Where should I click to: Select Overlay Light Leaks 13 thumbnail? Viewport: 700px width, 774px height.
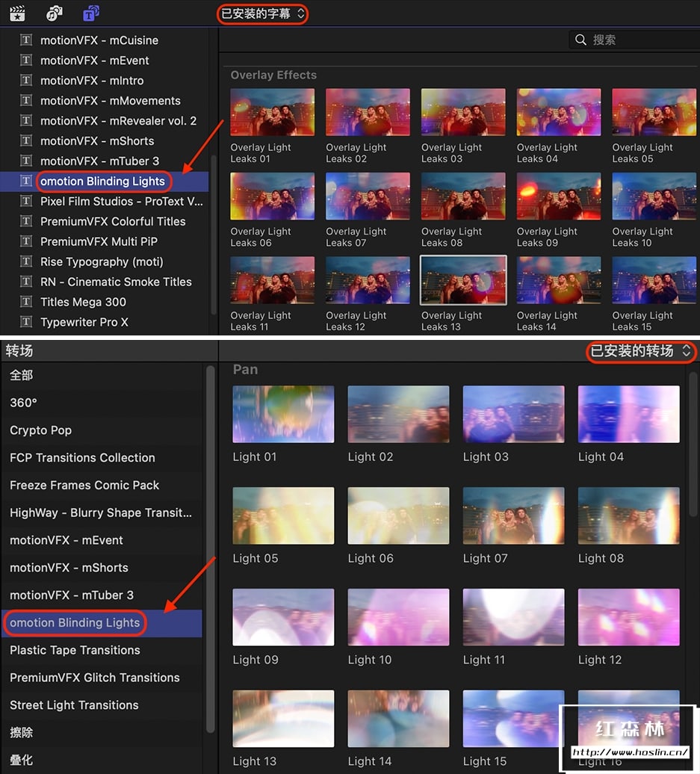(463, 280)
